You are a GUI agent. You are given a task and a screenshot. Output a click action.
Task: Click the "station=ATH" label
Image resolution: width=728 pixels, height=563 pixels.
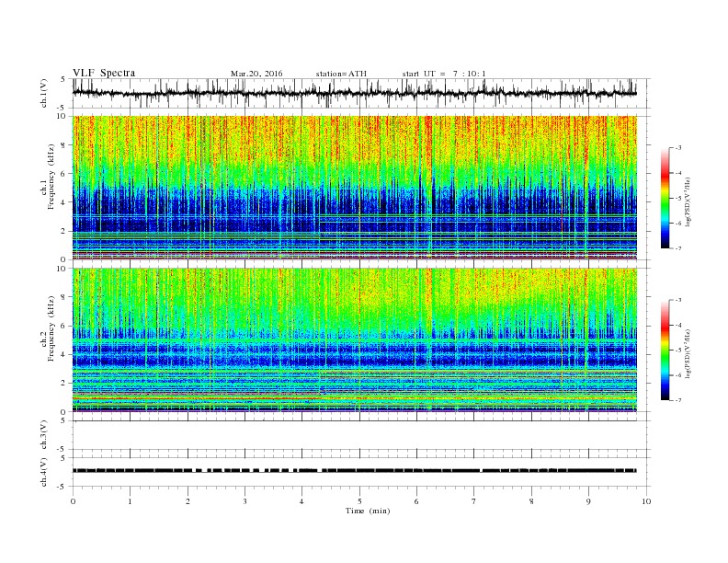click(341, 74)
